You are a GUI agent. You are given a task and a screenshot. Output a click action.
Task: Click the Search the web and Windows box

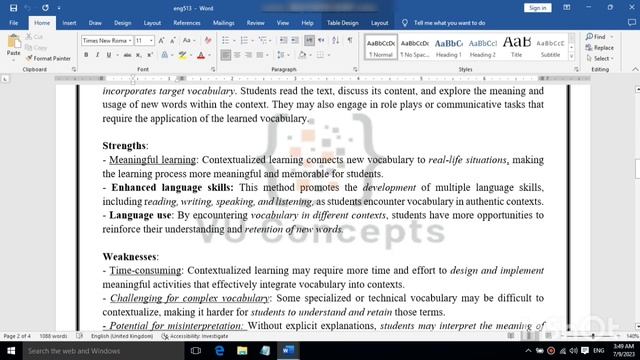click(x=103, y=351)
